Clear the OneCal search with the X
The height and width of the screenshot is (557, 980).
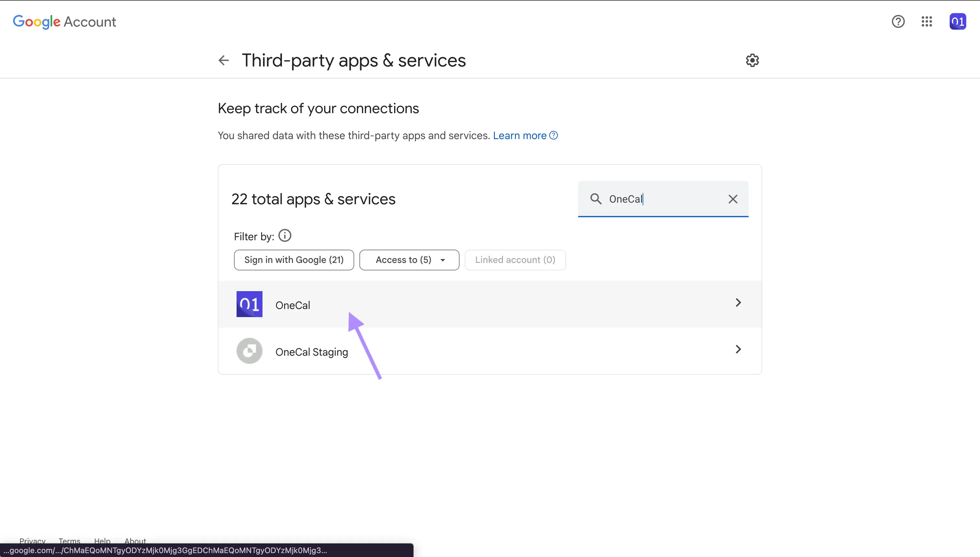tap(732, 199)
